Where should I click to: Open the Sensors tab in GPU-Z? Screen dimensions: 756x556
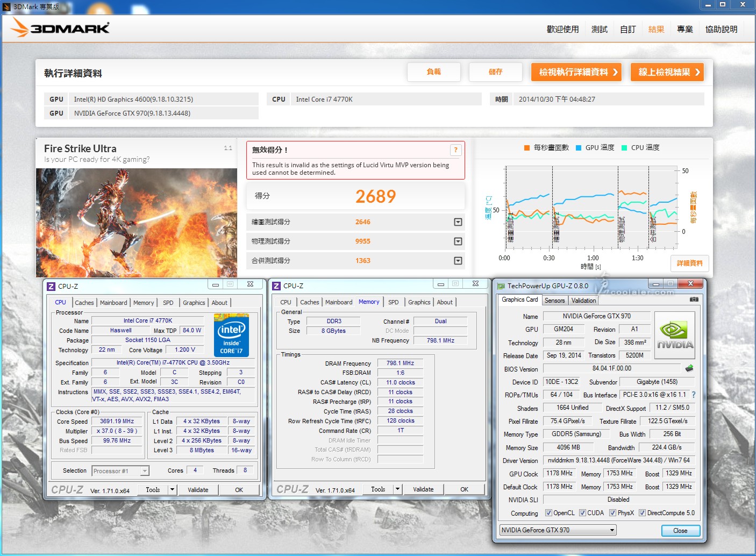click(554, 301)
